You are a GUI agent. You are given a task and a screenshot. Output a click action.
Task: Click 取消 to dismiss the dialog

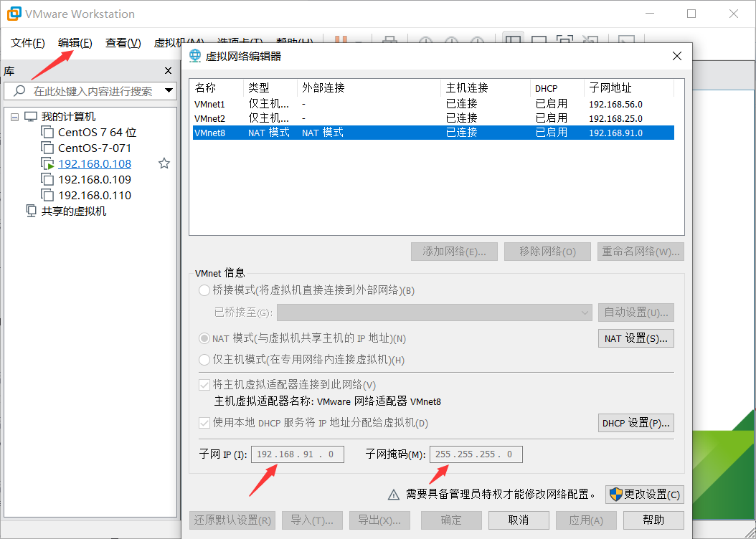tap(519, 520)
